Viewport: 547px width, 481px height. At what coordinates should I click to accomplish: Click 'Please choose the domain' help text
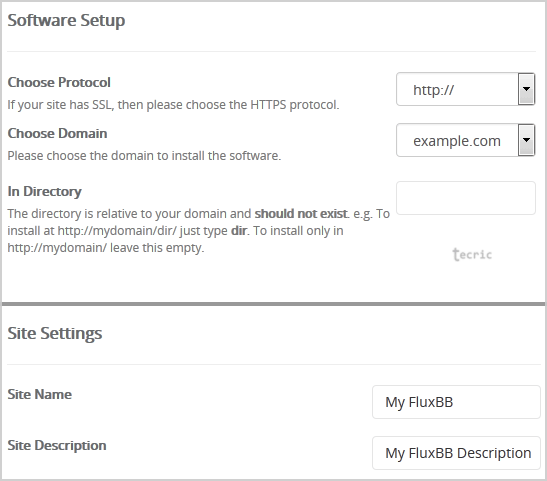point(144,156)
